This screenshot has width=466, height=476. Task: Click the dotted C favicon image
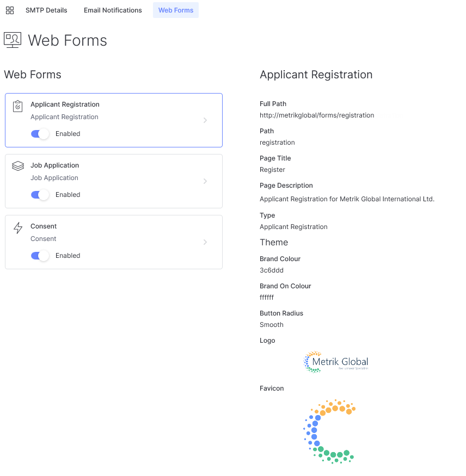(x=329, y=431)
